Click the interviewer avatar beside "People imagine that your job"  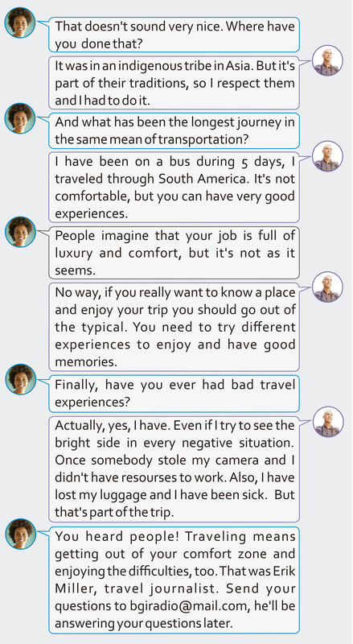tap(20, 232)
